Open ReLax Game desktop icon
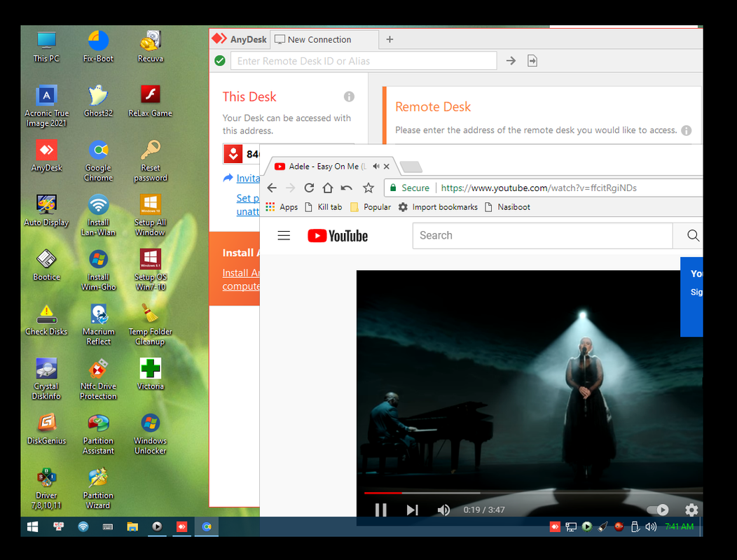Screen dimensions: 737x560 tap(151, 101)
